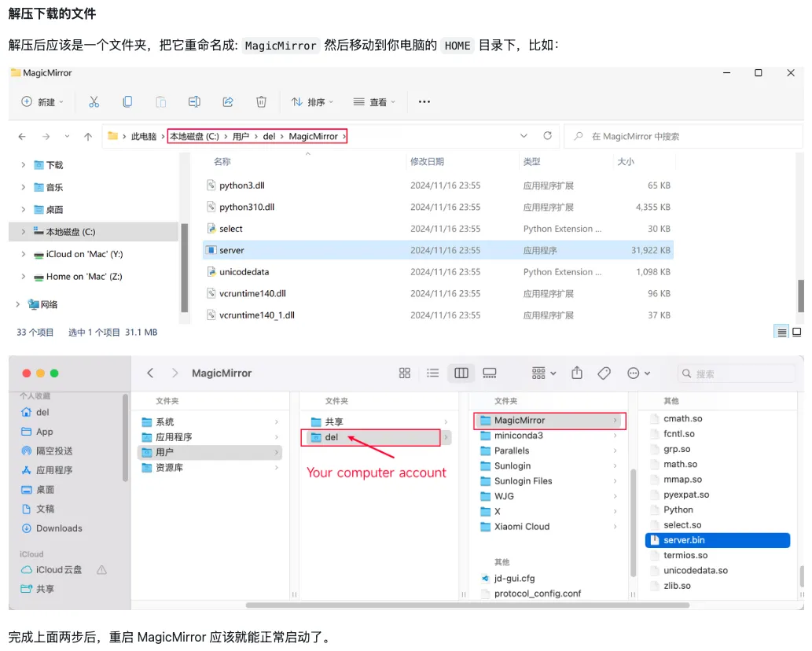This screenshot has width=812, height=651.
Task: Click the Delete trash icon in Explorer
Action: [x=261, y=102]
